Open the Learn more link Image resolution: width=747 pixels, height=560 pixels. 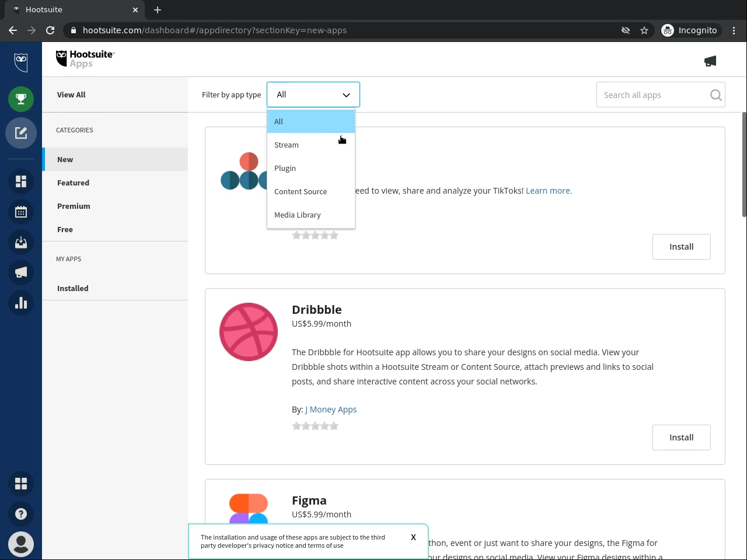coord(549,191)
